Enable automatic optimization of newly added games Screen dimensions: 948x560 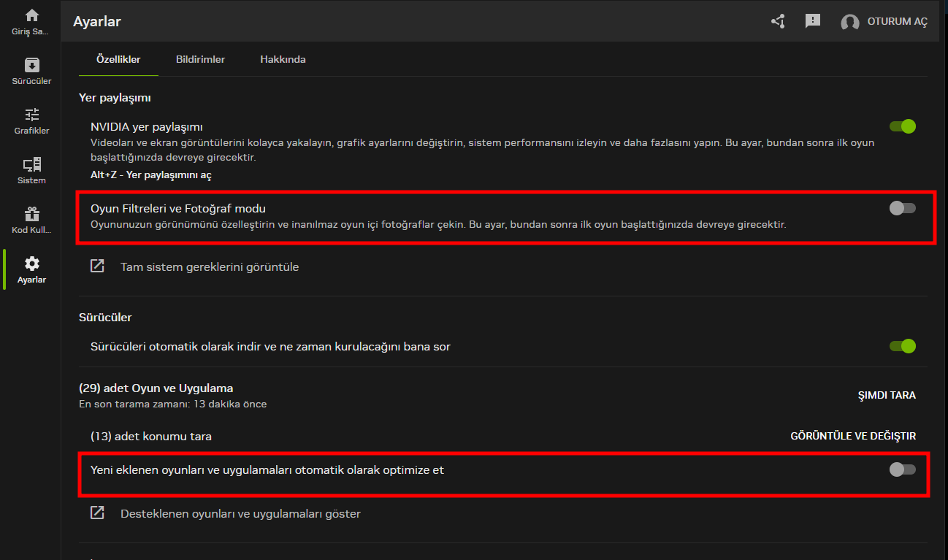(902, 469)
